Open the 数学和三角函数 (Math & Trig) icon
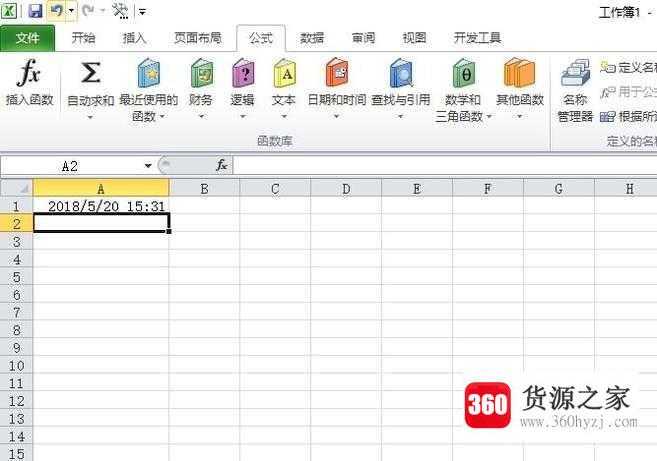The height and width of the screenshot is (461, 657). [x=463, y=73]
